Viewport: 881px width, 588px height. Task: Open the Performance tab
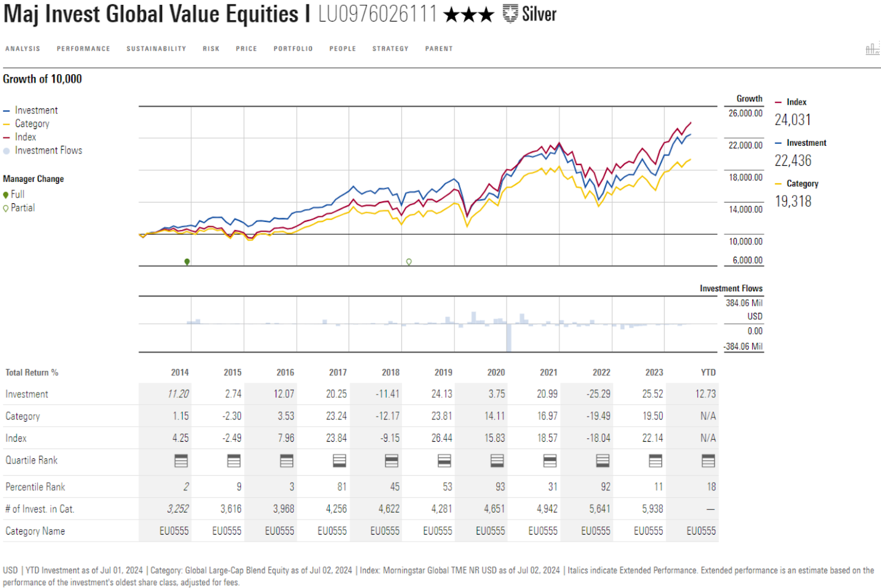[x=83, y=49]
